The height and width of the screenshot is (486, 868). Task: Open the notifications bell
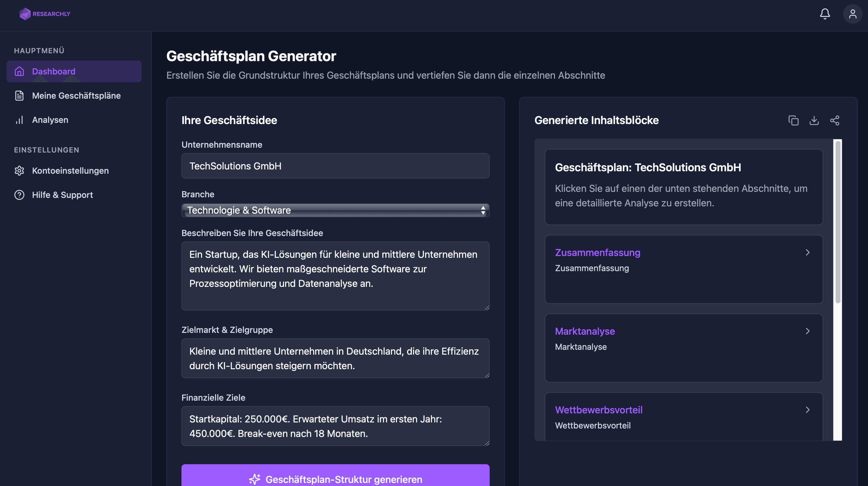[825, 14]
